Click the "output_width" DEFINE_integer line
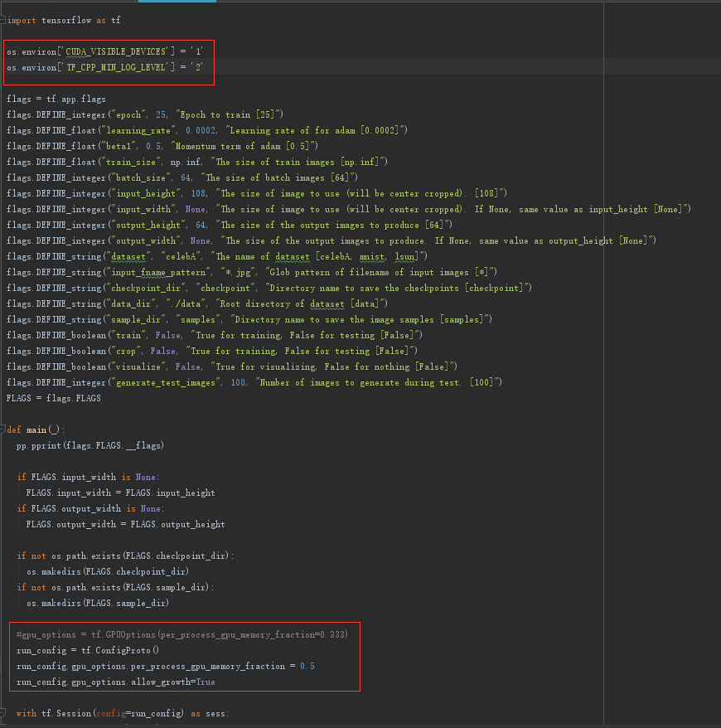Image resolution: width=721 pixels, height=728 pixels. [x=331, y=241]
